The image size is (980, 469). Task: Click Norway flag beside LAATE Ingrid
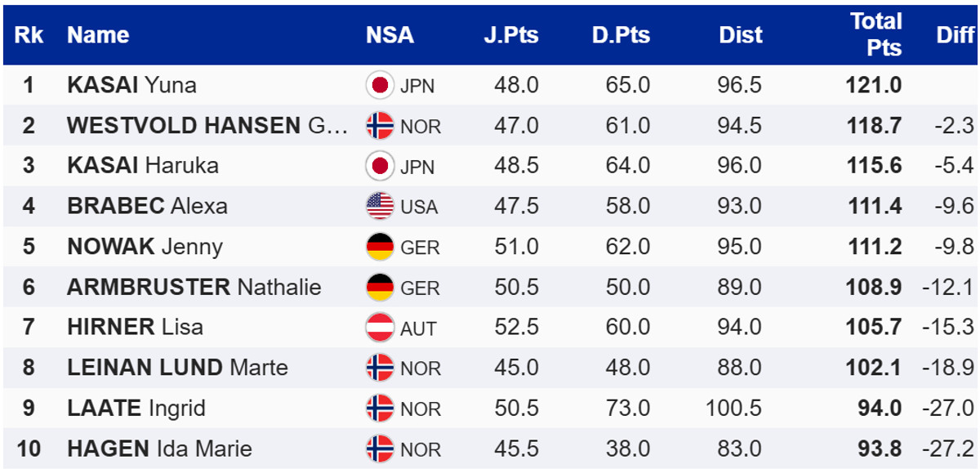pos(380,409)
